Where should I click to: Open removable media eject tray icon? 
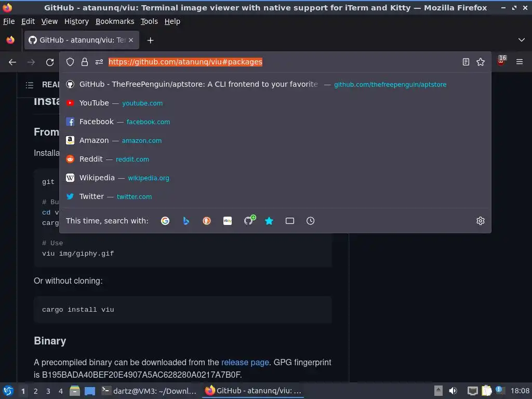(x=438, y=391)
